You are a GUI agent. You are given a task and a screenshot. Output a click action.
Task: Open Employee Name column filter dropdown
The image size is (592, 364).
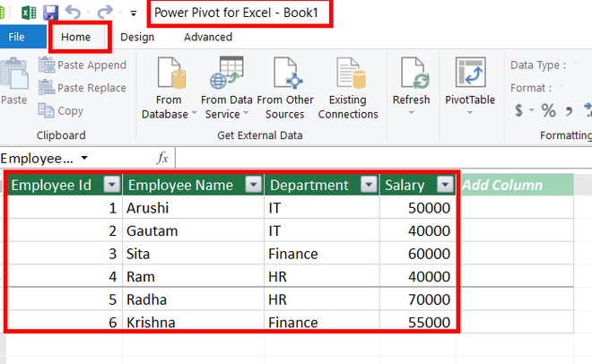[x=254, y=185]
